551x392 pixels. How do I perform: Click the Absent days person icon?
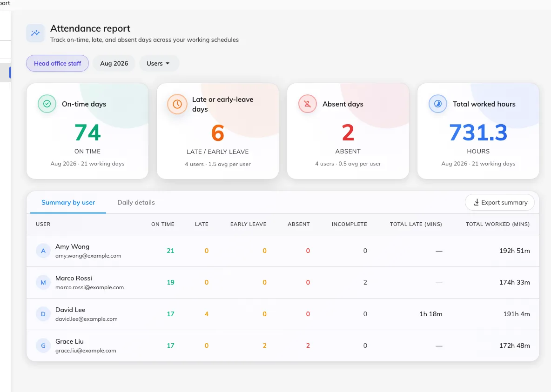[x=308, y=104]
